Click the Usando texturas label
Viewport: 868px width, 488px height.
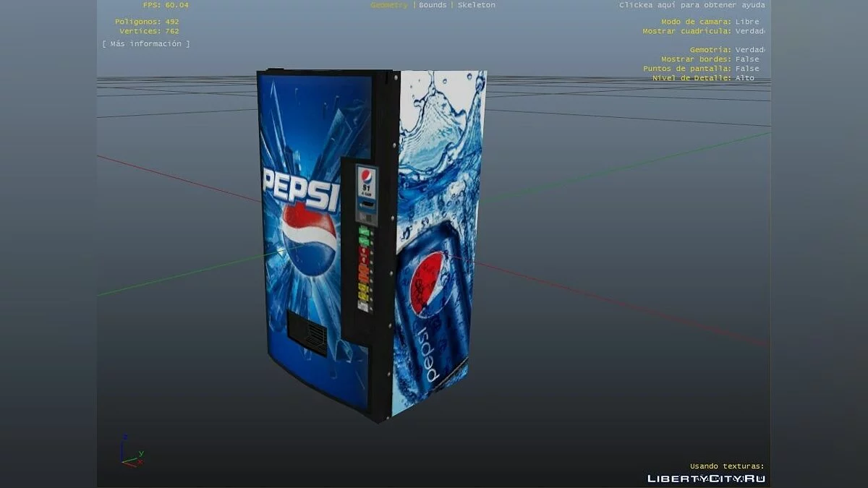pos(726,466)
